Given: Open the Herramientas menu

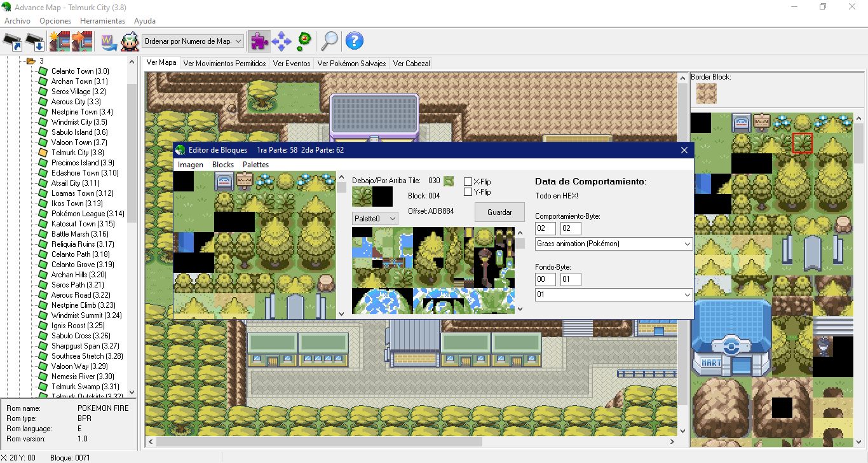Looking at the screenshot, I should pos(102,21).
